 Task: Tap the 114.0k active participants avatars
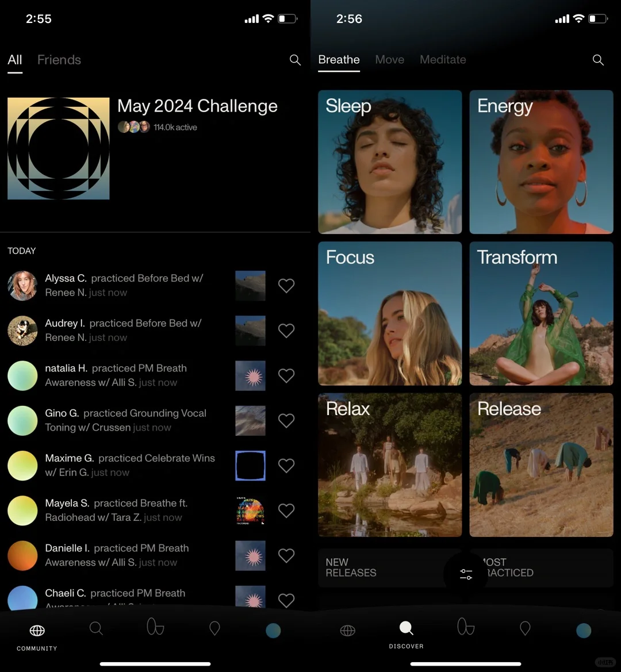(x=134, y=127)
